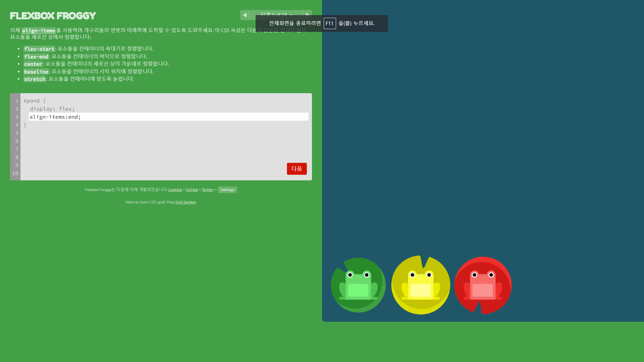644x362 pixels.
Task: Go to the previous level arrow
Action: (x=245, y=15)
